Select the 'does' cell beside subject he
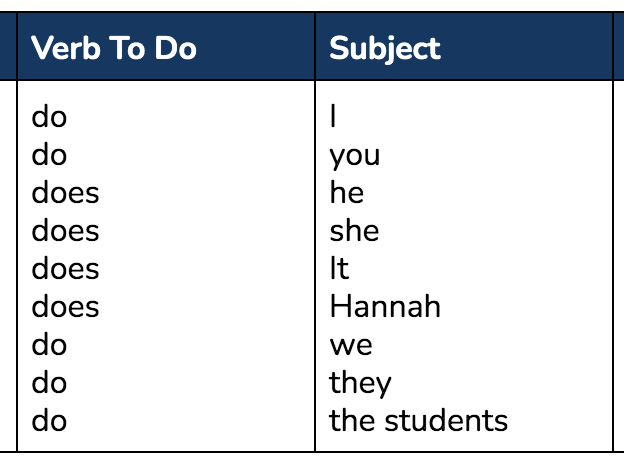This screenshot has width=624, height=468. (65, 193)
